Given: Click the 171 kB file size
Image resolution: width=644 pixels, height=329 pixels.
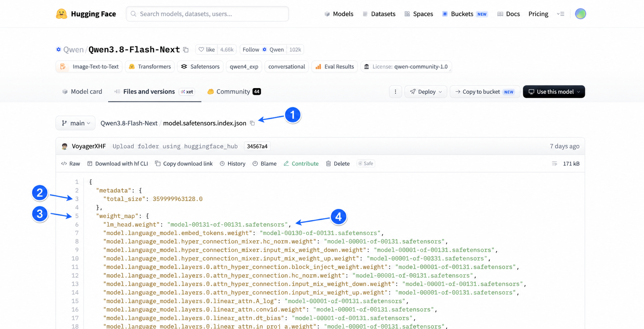Looking at the screenshot, I should point(571,164).
